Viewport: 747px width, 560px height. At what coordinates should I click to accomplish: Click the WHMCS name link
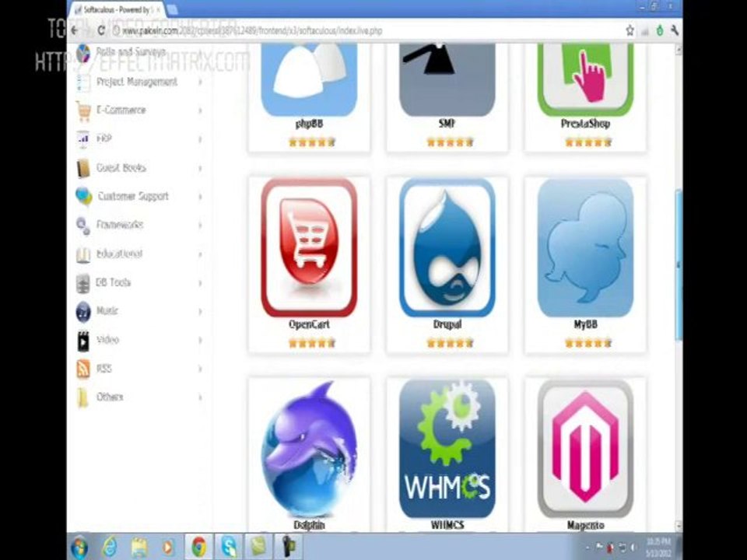click(447, 525)
